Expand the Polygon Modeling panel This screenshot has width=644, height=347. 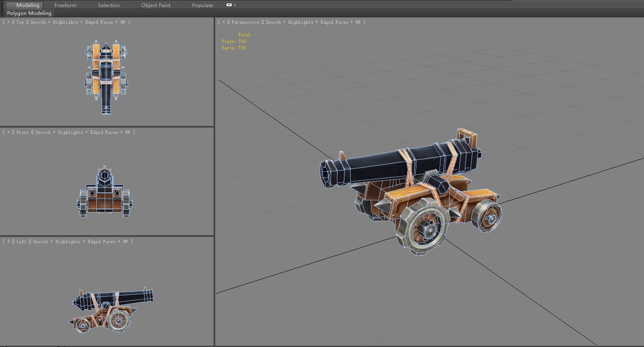click(29, 13)
